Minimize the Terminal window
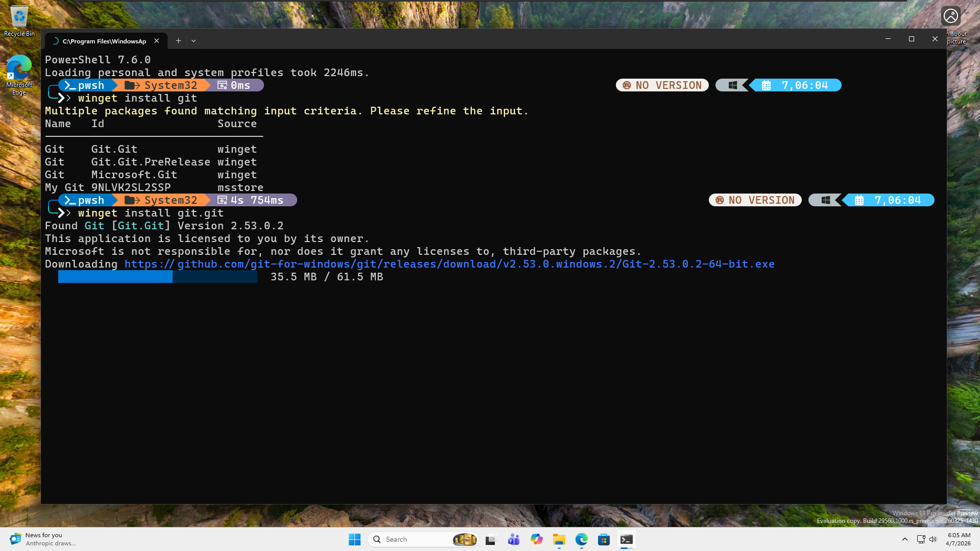The height and width of the screenshot is (551, 980). 888,39
